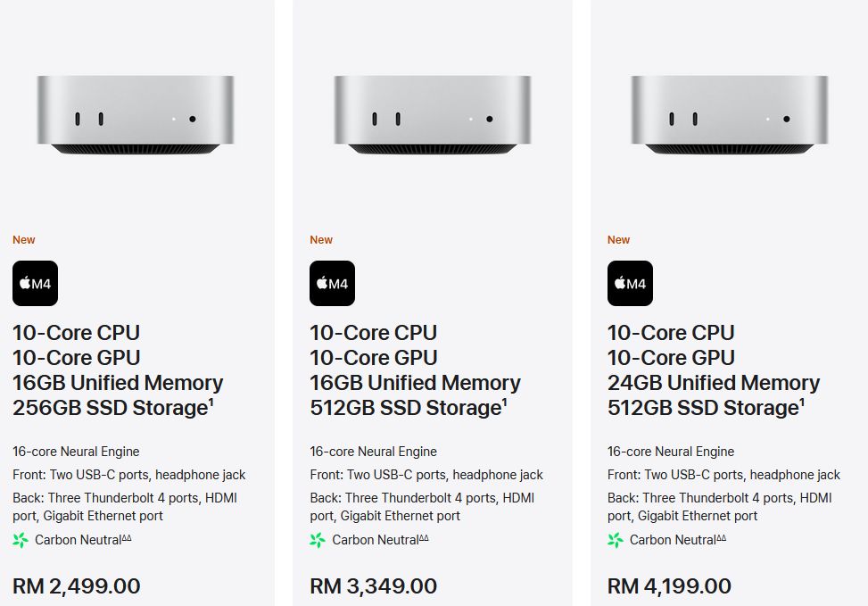Open Carbon Neutral footnote on RM 3,349.00 card
Screen dimensions: 868x606
coord(424,537)
